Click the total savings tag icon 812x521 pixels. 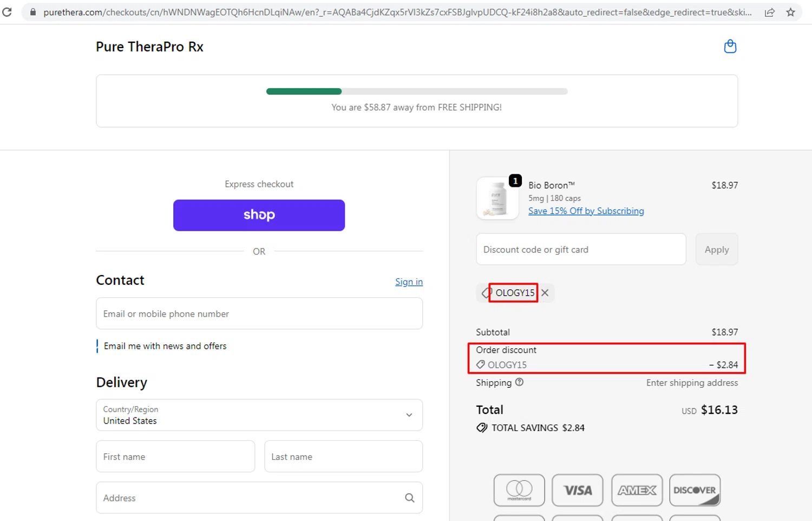482,428
